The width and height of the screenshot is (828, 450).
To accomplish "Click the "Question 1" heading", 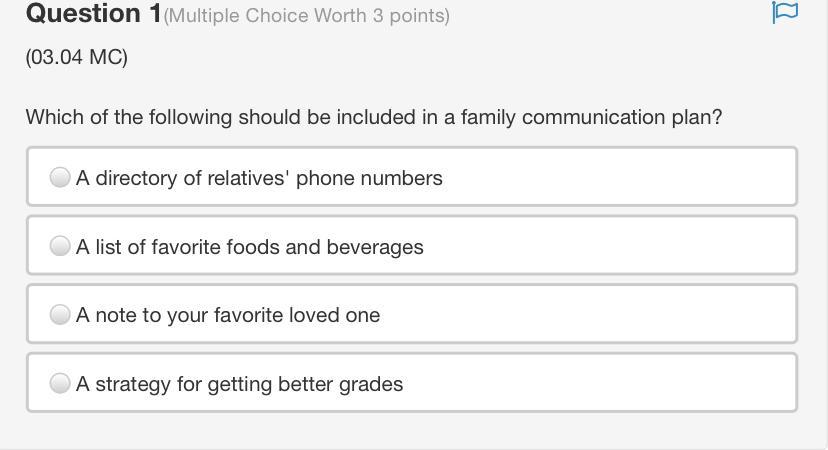I will (93, 14).
